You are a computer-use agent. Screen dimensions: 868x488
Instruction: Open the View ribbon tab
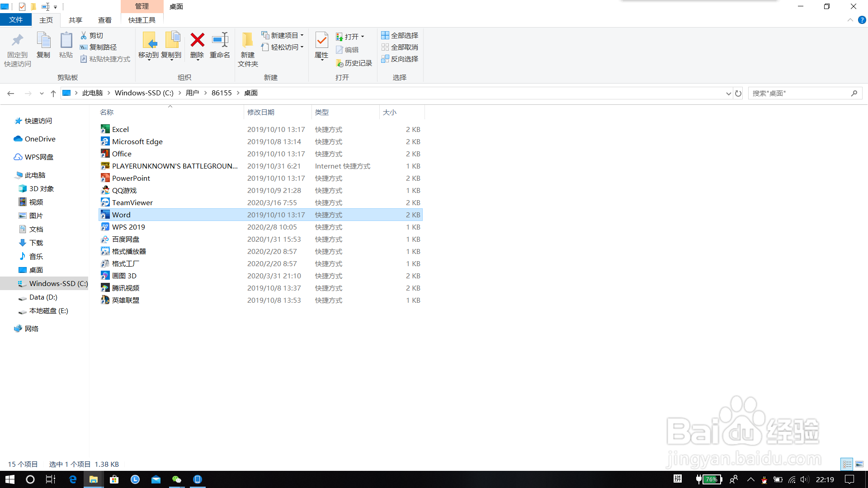tap(104, 20)
